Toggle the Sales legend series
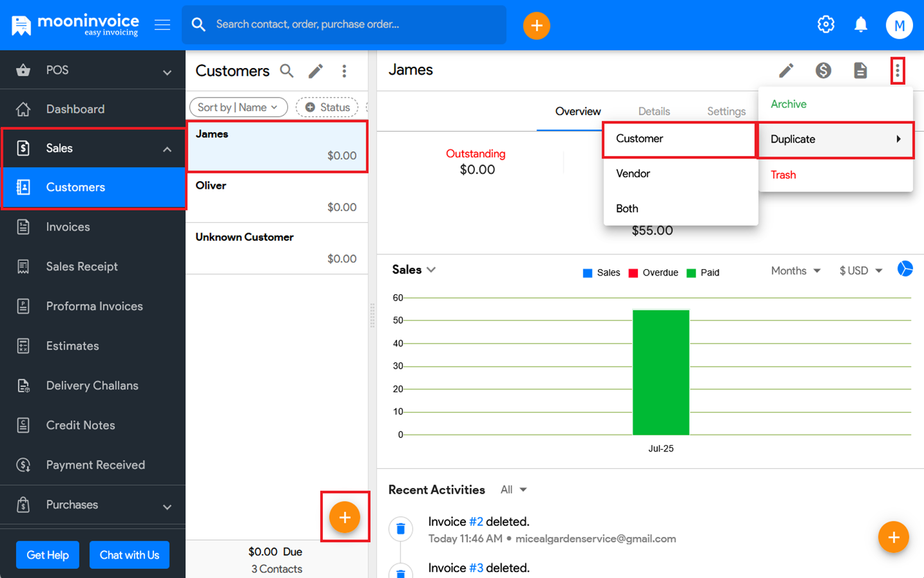924x578 pixels. coord(601,273)
